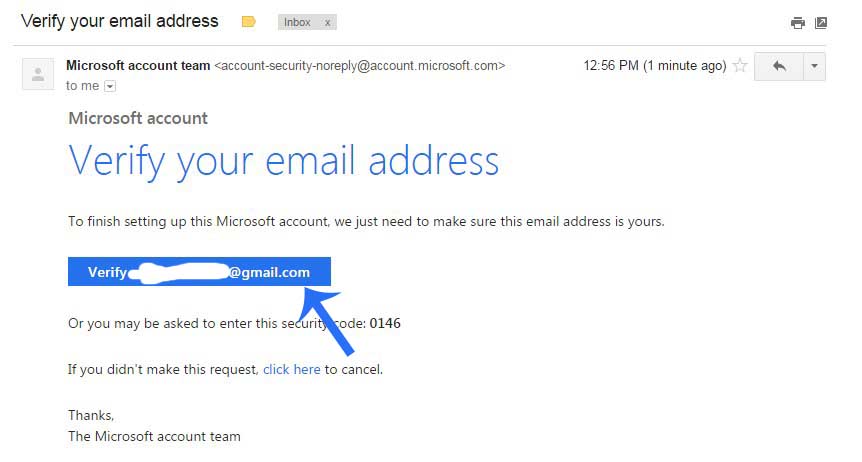Click the sender's avatar placeholder
Screen dimensions: 862x462
pos(38,74)
